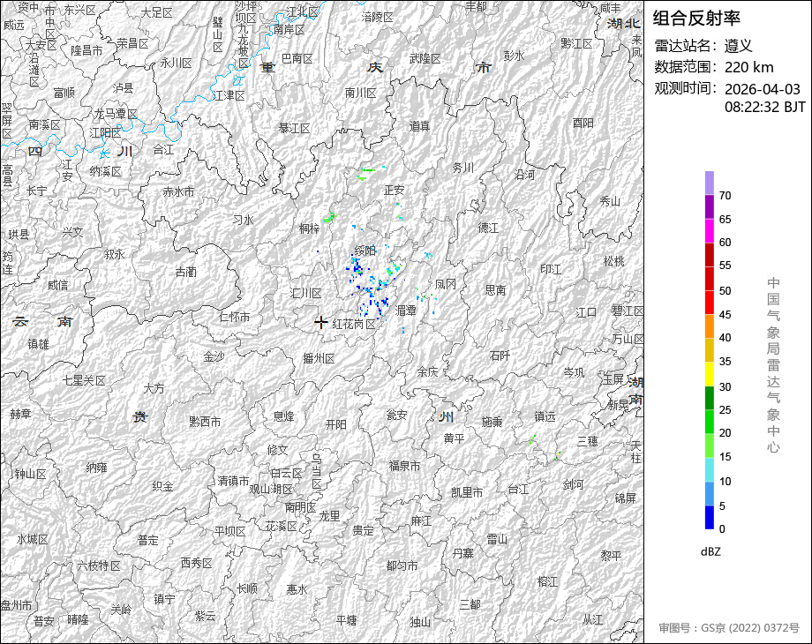Click the 开阳 map label
Viewport: 812px width, 644px height.
pyautogui.click(x=336, y=424)
